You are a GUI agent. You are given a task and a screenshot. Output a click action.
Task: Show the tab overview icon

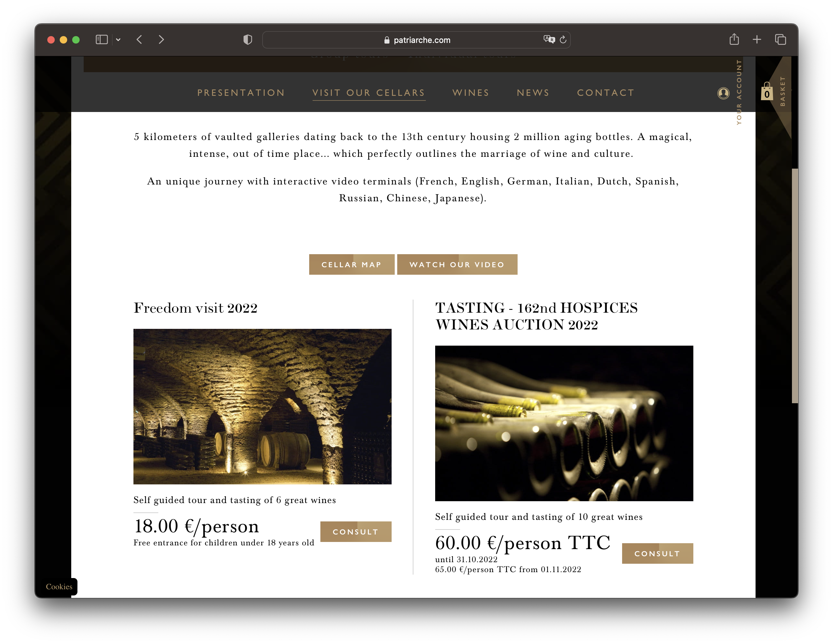[780, 40]
